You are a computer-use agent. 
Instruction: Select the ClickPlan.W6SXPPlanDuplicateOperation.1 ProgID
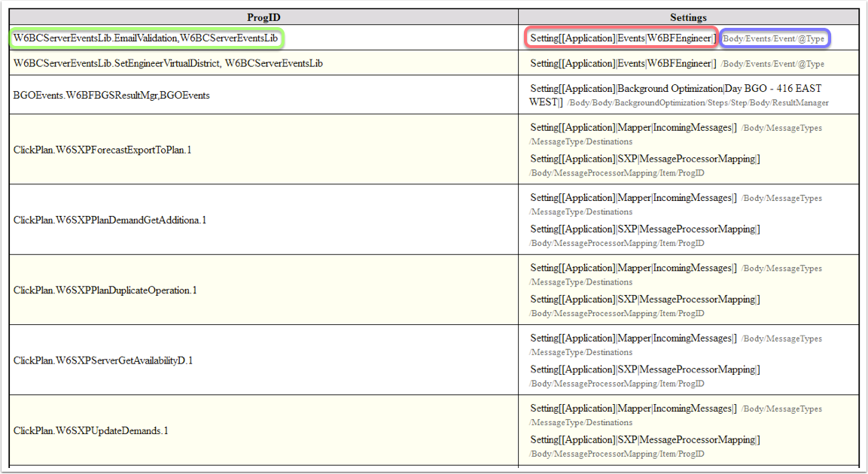coord(105,290)
